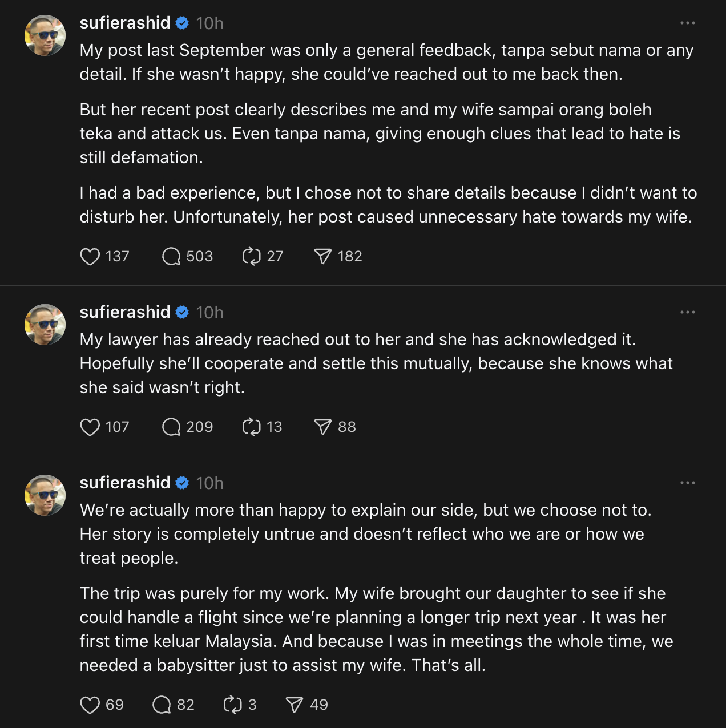
Task: Open sufierashid profile from first post username
Action: (125, 23)
